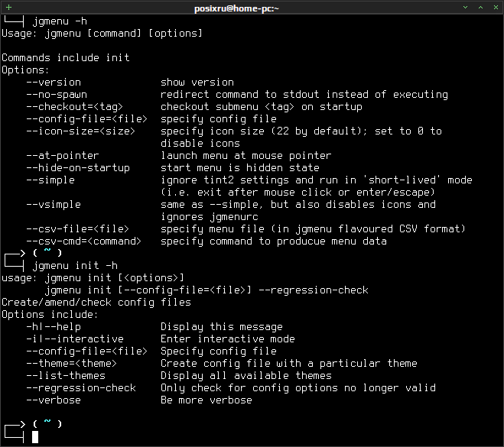This screenshot has width=504, height=447.
Task: Click 'Usage: jgmenu [command] [options]' line
Action: point(102,34)
